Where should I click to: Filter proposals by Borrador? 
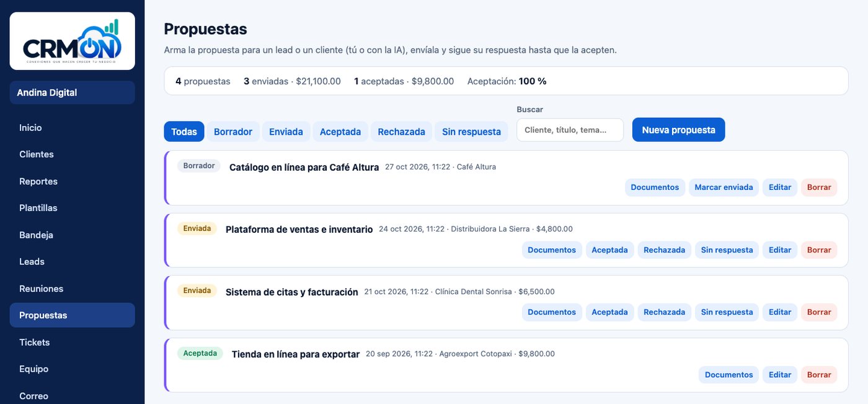(x=233, y=132)
